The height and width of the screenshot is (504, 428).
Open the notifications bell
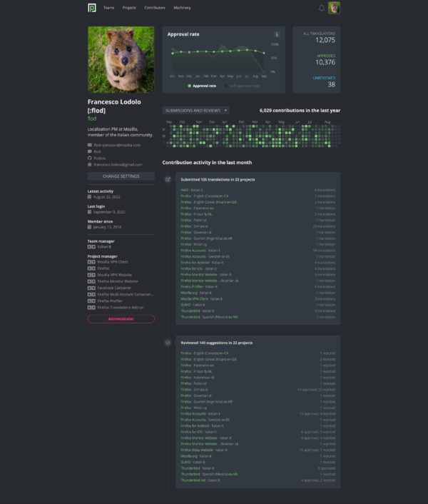322,8
